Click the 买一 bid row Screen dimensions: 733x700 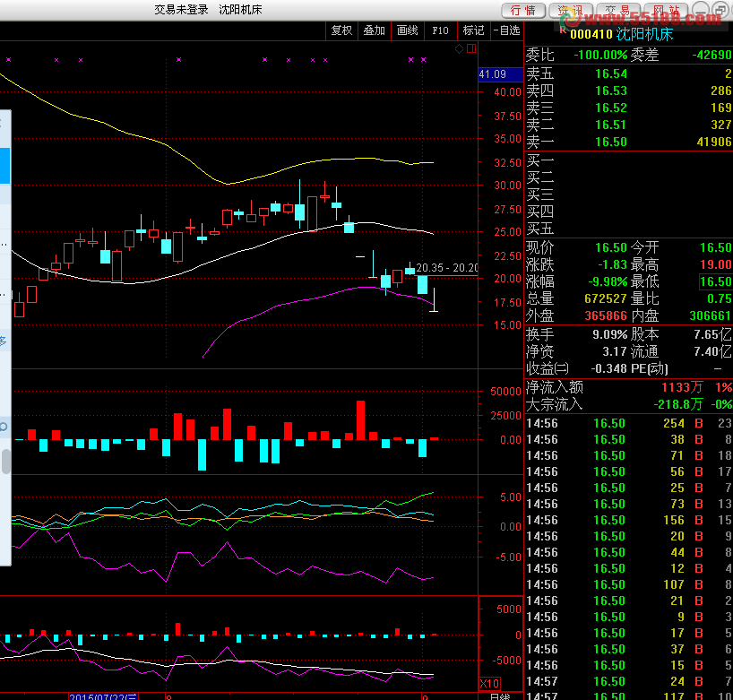coord(628,160)
